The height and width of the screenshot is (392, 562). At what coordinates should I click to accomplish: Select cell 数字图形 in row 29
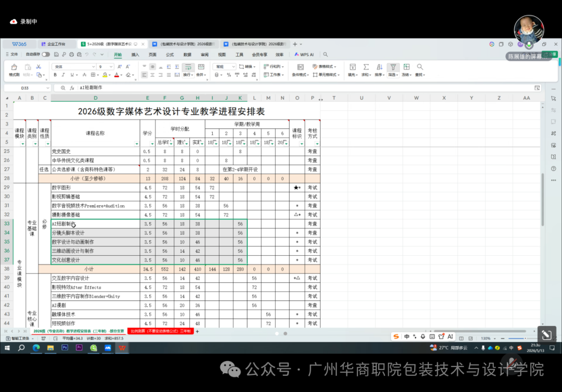point(95,188)
